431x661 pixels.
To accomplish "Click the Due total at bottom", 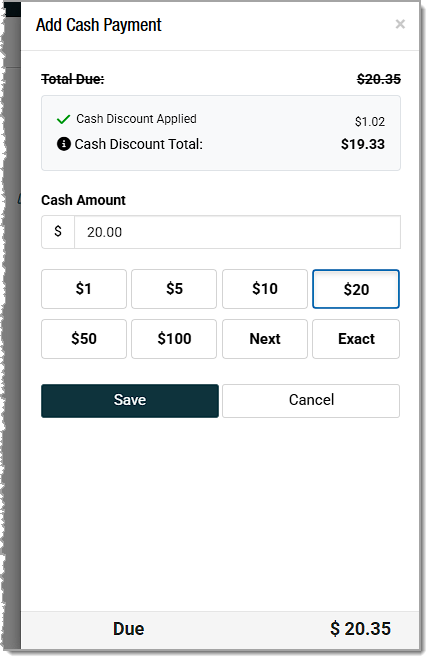I will tap(360, 629).
